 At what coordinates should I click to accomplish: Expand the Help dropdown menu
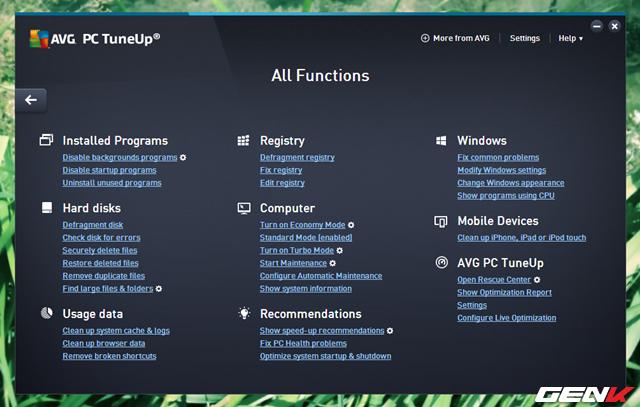[x=570, y=39]
